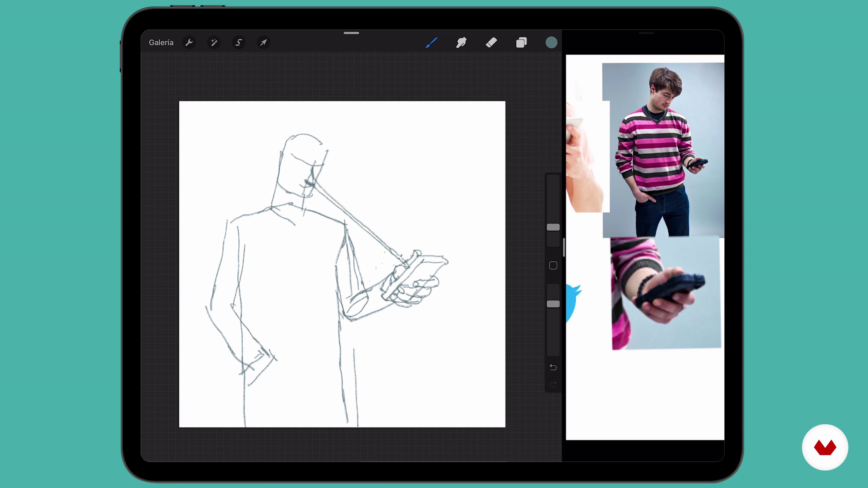Select the full-body striped sweater reference photo
Image resolution: width=868 pixels, height=488 pixels.
tap(663, 150)
